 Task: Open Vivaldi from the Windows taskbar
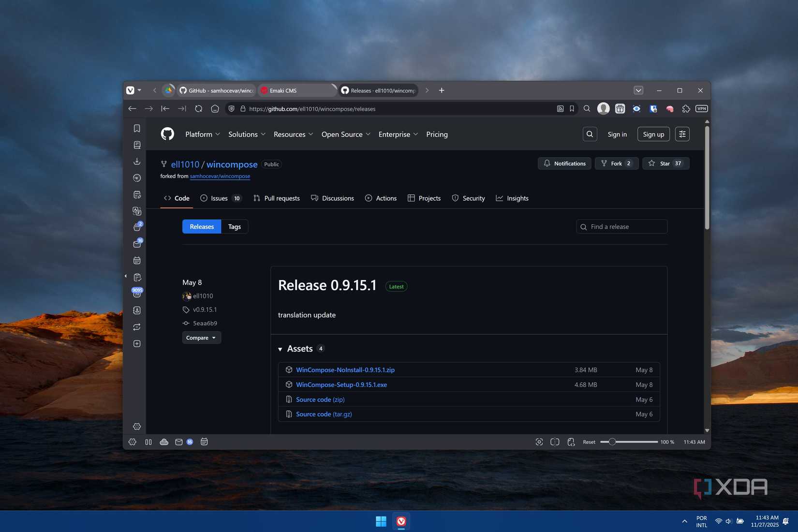point(401,521)
